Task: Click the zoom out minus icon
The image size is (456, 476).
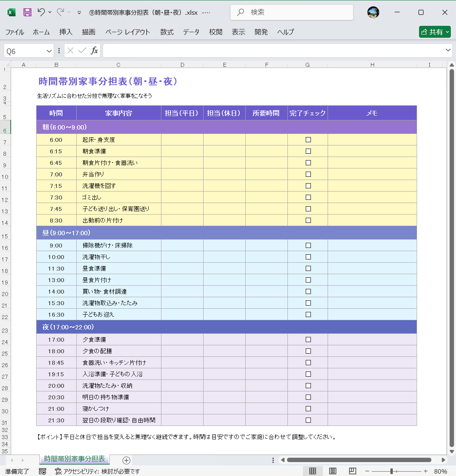Action: [367, 471]
